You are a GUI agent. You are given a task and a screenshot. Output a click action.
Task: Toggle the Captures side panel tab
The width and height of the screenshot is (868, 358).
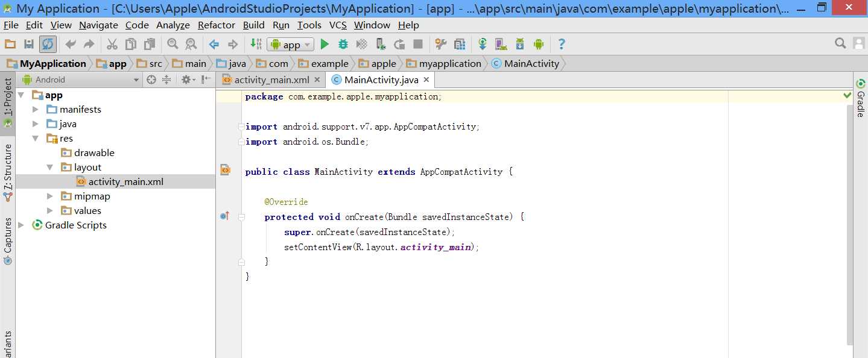point(8,241)
